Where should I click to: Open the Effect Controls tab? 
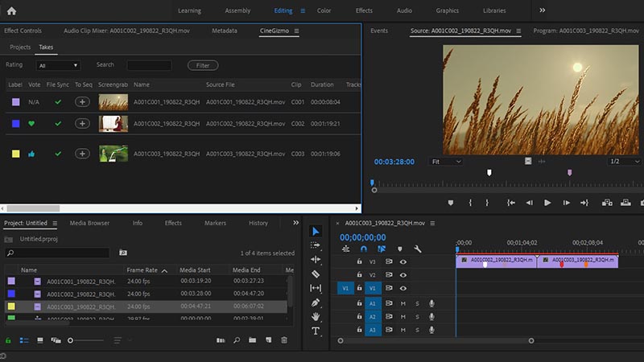[23, 31]
